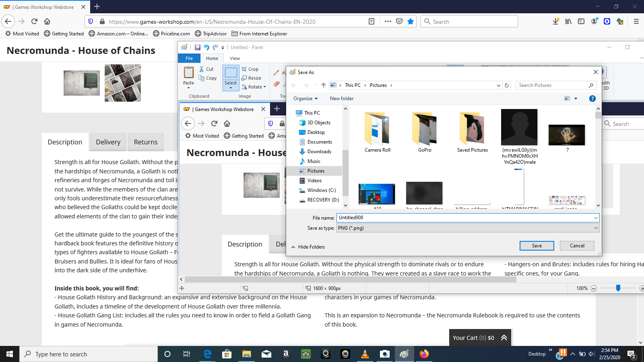Click the Save icon in Paint quick access toolbar

198,47
